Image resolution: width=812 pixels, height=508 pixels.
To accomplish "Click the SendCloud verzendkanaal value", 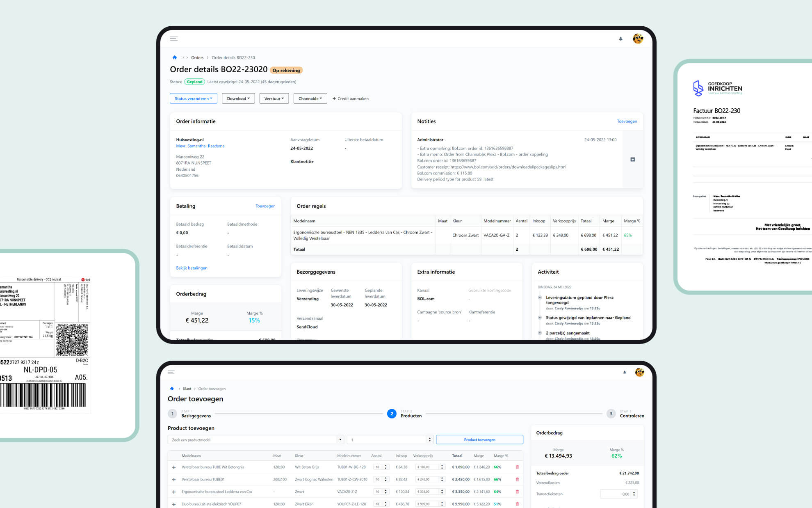I will pyautogui.click(x=307, y=327).
